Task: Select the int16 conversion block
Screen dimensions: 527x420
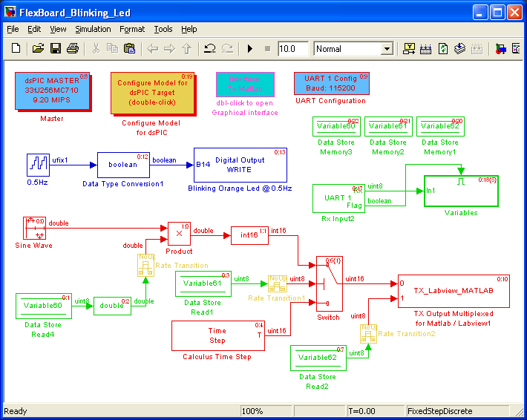Action: [x=249, y=235]
